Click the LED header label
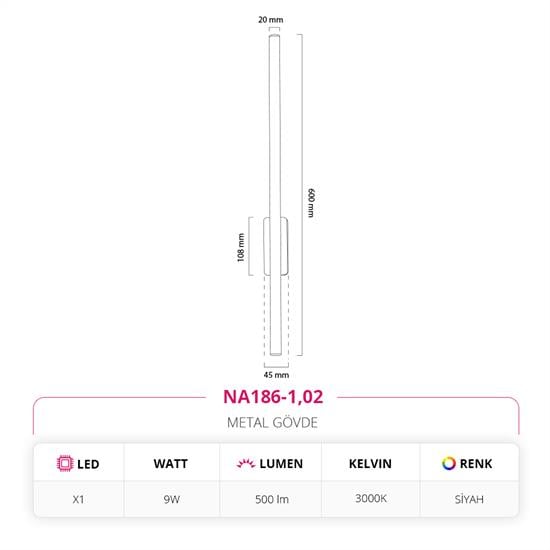 click(88, 464)
